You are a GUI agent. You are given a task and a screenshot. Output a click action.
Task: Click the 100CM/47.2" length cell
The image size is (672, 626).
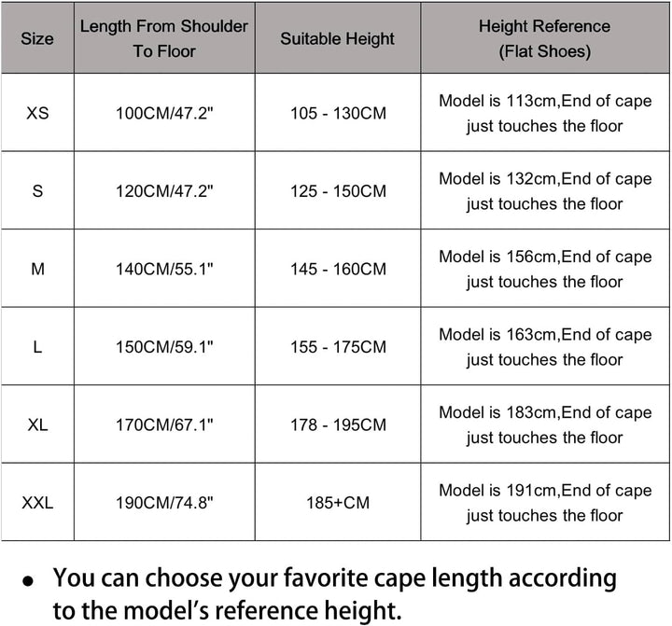164,114
